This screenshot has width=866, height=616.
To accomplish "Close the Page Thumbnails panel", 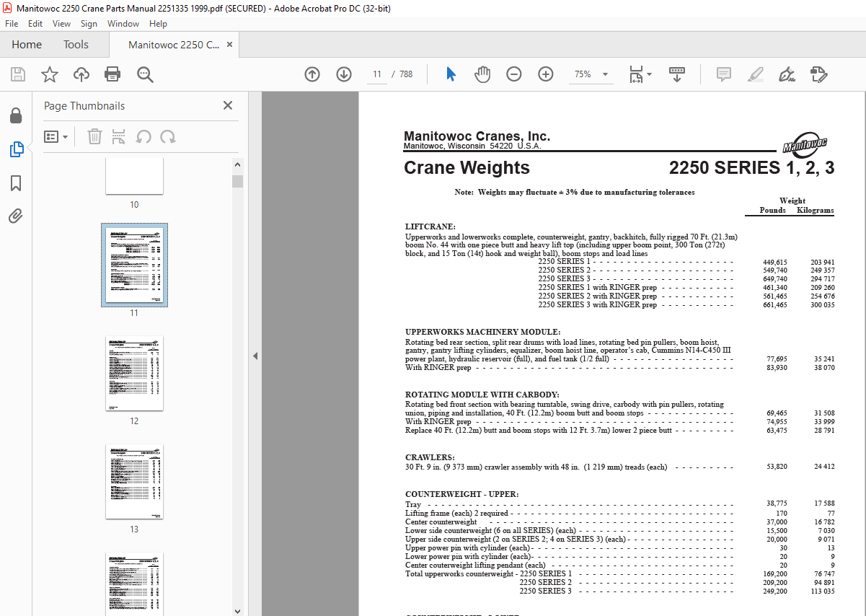I will tap(228, 105).
